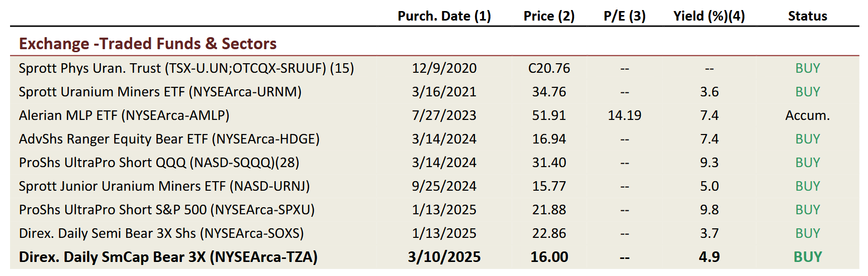Viewport: 868px width, 276px height.
Task: Click the 14.19 P/E value
Action: point(624,115)
